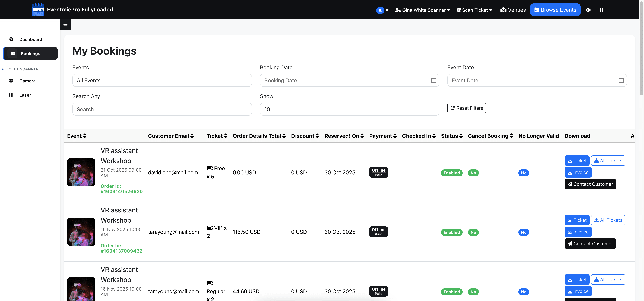644x301 pixels.
Task: Download Ticket for order #1604140526920
Action: coord(577,161)
